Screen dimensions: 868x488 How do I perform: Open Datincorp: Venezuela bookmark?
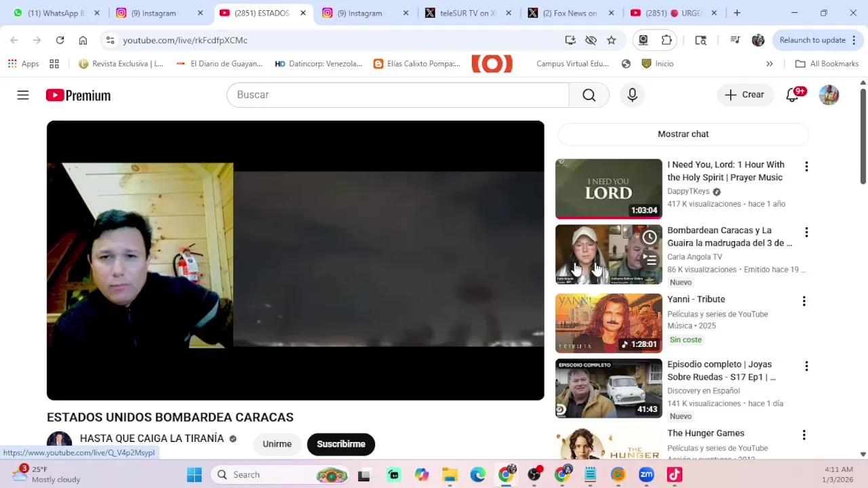[318, 64]
